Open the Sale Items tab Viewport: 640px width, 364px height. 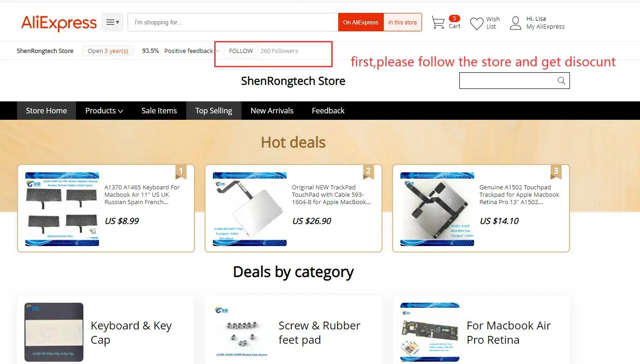point(159,111)
